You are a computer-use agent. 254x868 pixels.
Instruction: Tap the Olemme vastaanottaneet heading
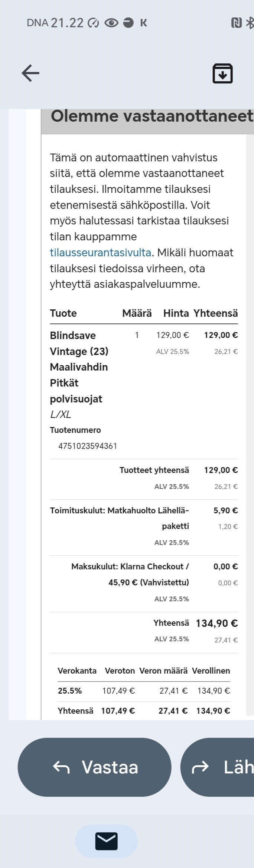point(152,116)
